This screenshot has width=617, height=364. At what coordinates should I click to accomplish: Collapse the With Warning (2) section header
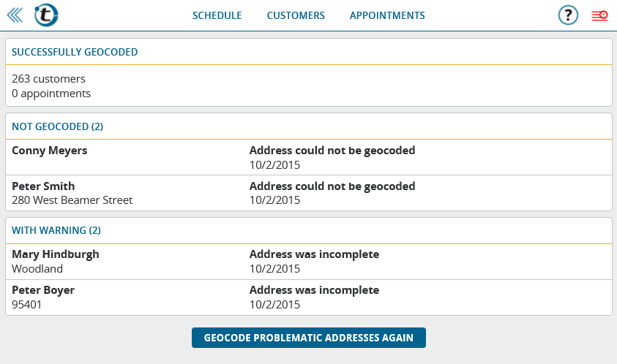pos(56,230)
